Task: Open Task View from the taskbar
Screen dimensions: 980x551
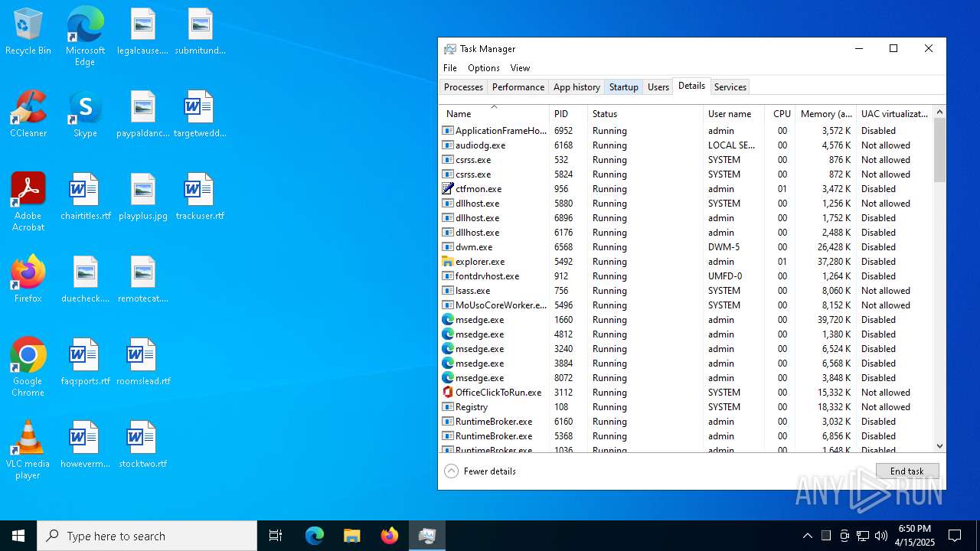Action: click(276, 536)
